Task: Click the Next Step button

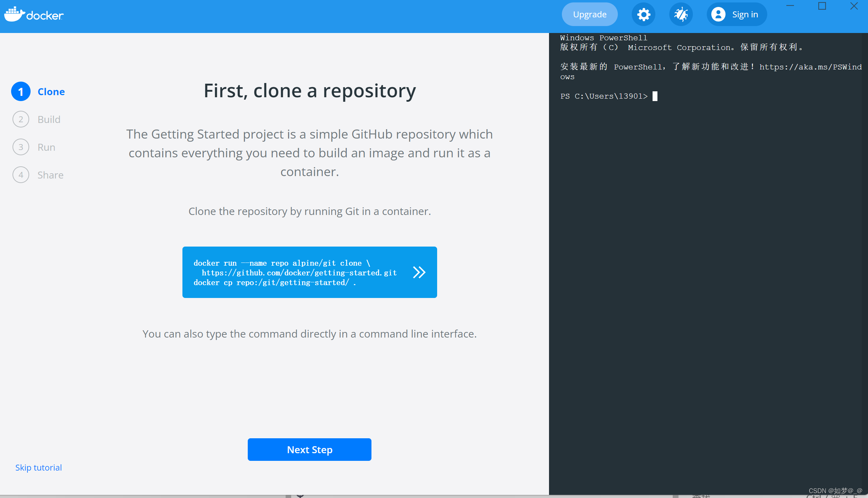Action: 309,449
